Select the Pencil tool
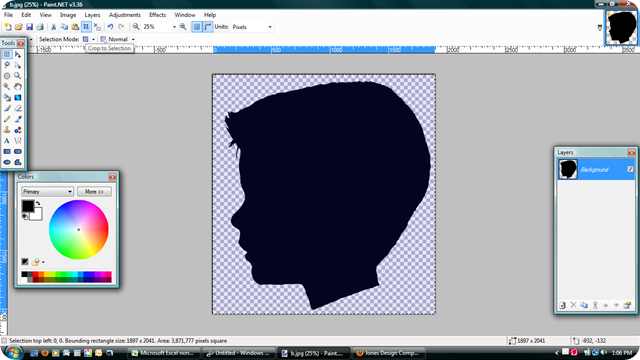640x360 pixels. (x=7, y=119)
